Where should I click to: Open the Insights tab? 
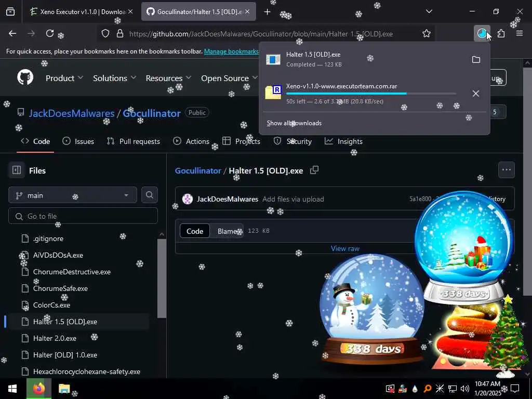343,141
